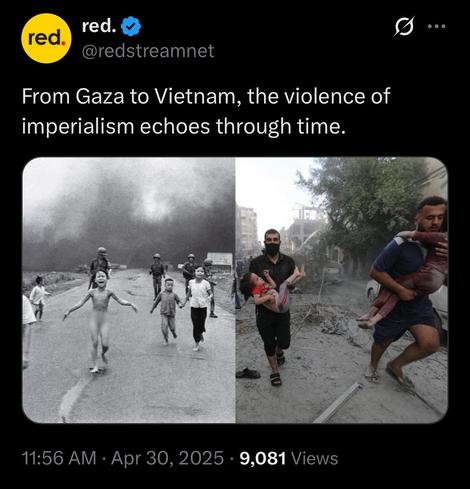The width and height of the screenshot is (470, 489).
Task: Click the word Gaza in the post
Action: click(x=100, y=97)
